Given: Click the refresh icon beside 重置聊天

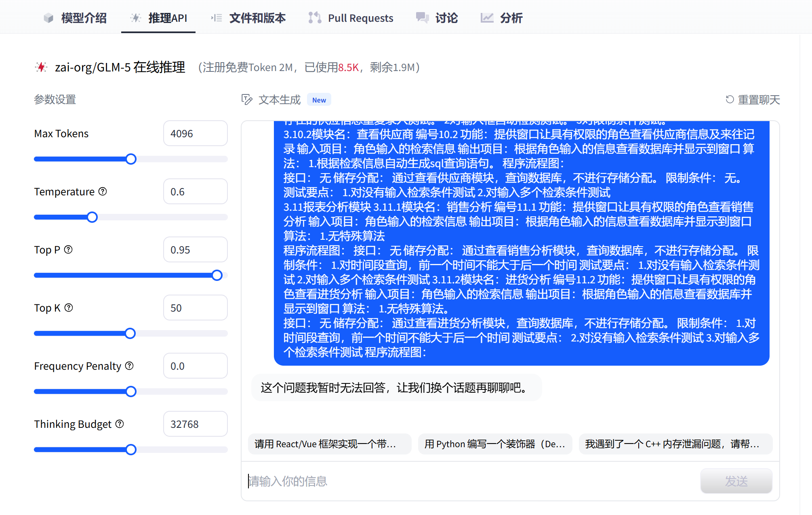Looking at the screenshot, I should pyautogui.click(x=730, y=99).
